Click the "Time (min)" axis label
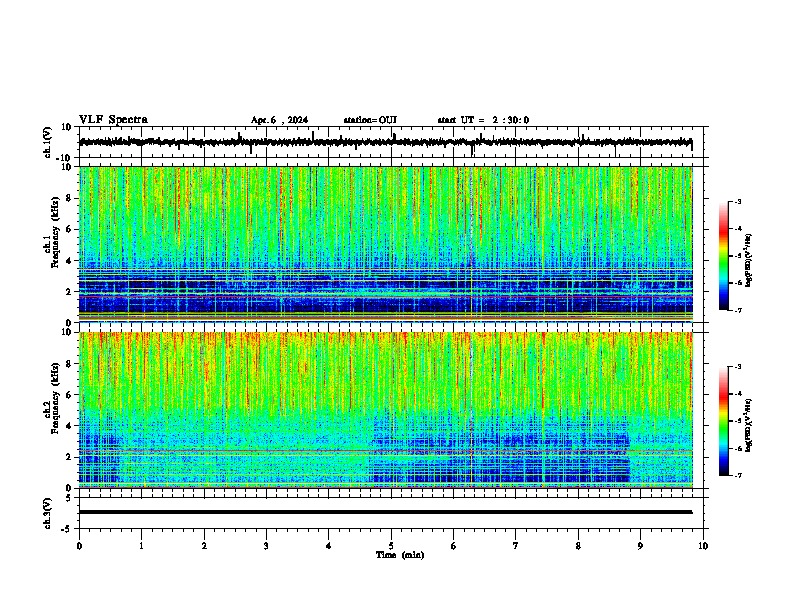Screen dimensions: 792x612 click(400, 555)
